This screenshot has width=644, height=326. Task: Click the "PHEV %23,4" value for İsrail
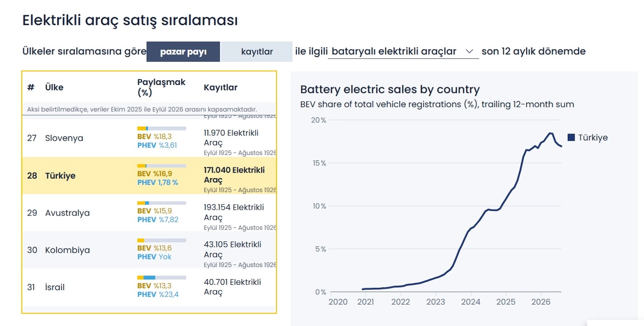pyautogui.click(x=158, y=294)
